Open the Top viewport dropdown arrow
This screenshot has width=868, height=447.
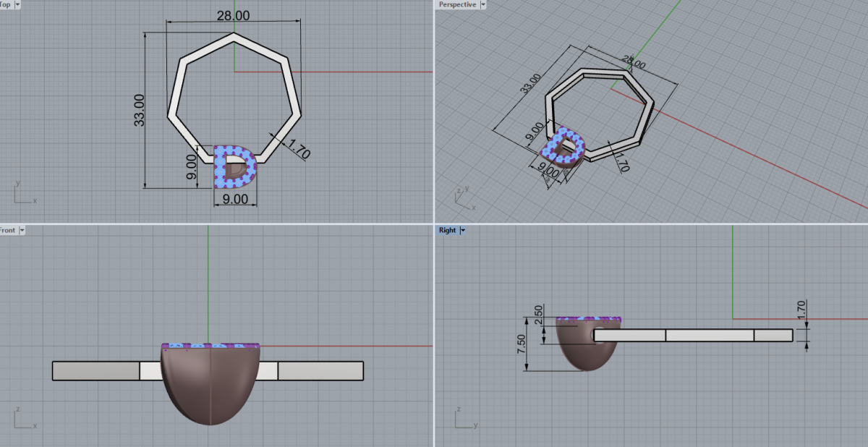click(x=17, y=4)
